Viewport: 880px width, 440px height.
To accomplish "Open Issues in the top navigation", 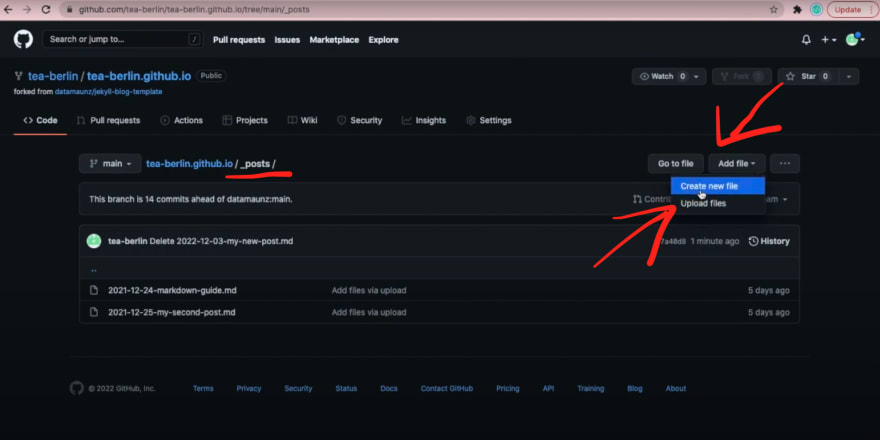I will [287, 40].
